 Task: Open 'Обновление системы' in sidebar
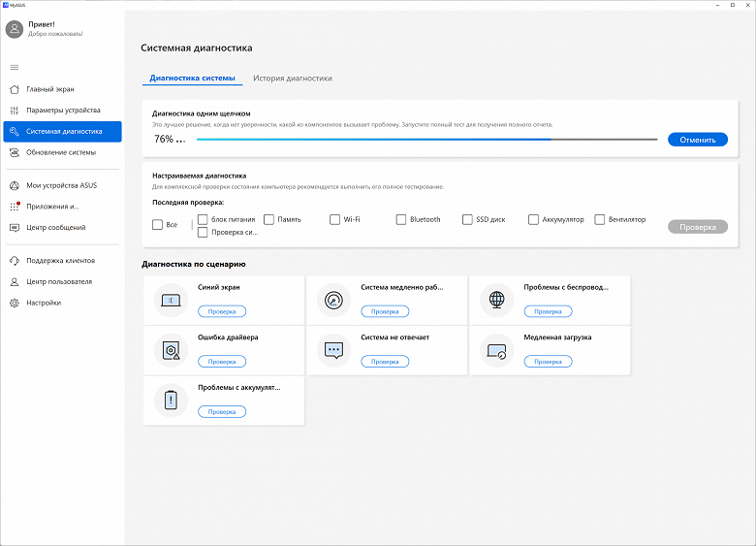(x=61, y=152)
